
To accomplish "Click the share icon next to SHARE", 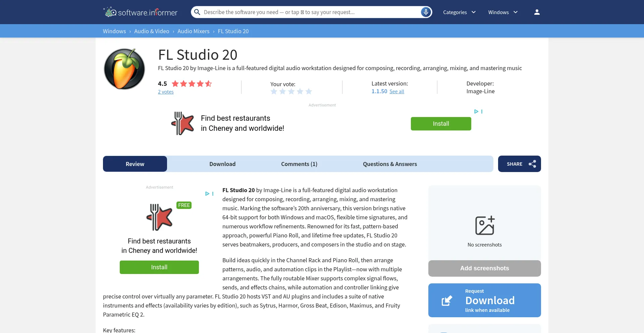I will click(532, 164).
